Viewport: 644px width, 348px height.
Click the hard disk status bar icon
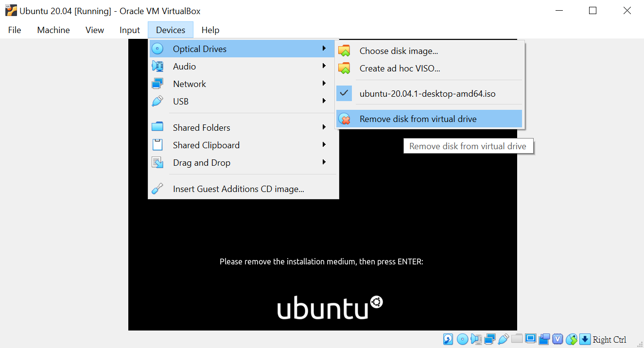point(448,339)
